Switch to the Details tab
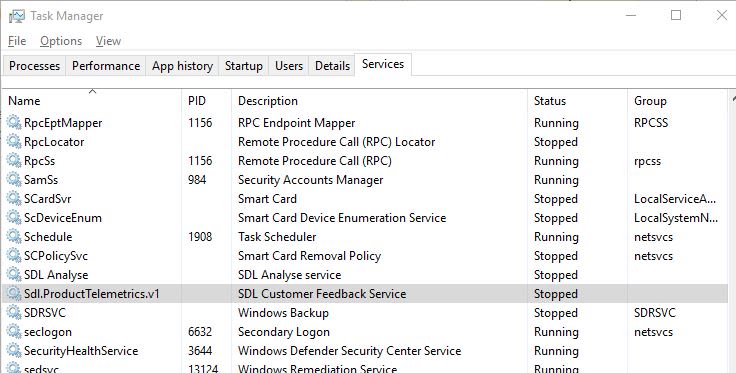The width and height of the screenshot is (736, 373). [x=332, y=66]
